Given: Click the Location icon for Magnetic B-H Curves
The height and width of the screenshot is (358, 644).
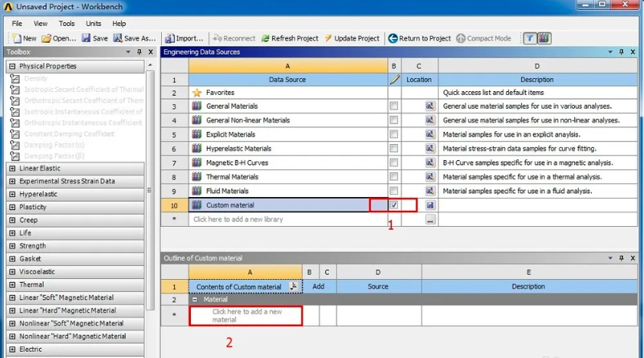Looking at the screenshot, I should 429,163.
